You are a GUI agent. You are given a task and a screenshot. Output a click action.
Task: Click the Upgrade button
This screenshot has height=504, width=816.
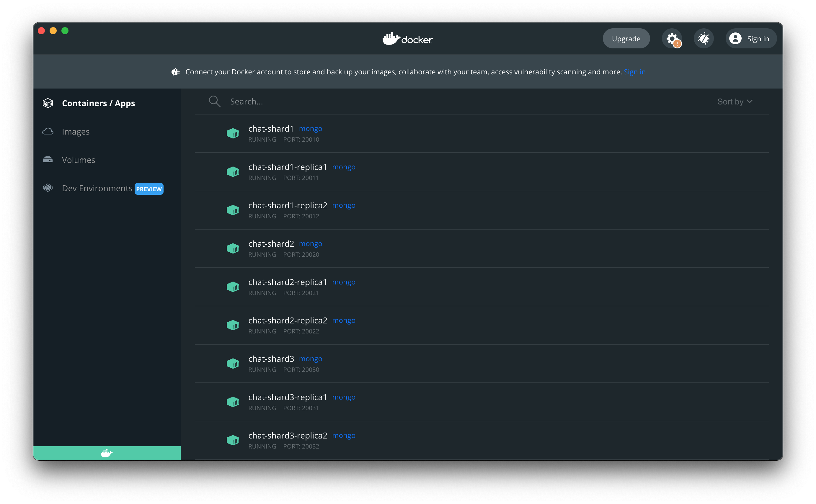pos(626,38)
